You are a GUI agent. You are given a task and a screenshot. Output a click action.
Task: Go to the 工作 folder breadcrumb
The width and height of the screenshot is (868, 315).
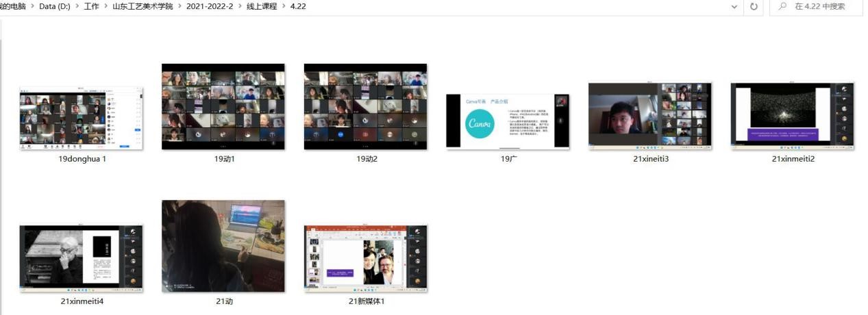(91, 7)
